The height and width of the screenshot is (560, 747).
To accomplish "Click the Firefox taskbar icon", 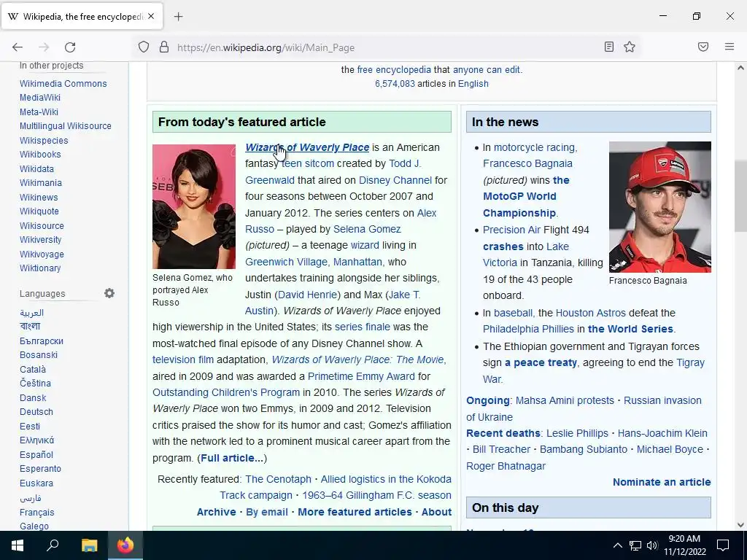I will tap(125, 545).
